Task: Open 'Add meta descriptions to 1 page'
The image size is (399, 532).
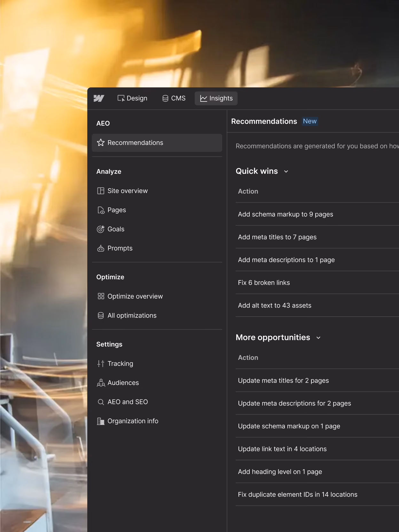Action: click(x=317, y=260)
